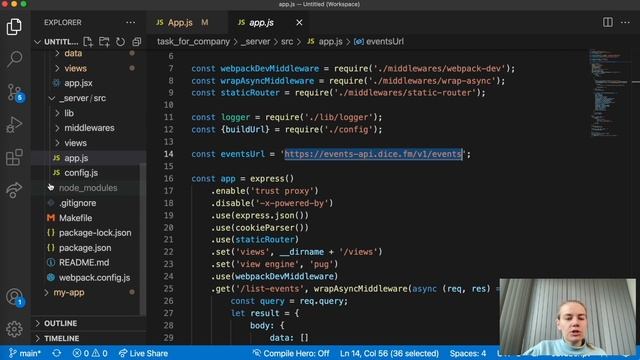Open the Live Share activity bar icon
The height and width of the screenshot is (360, 640).
14,190
